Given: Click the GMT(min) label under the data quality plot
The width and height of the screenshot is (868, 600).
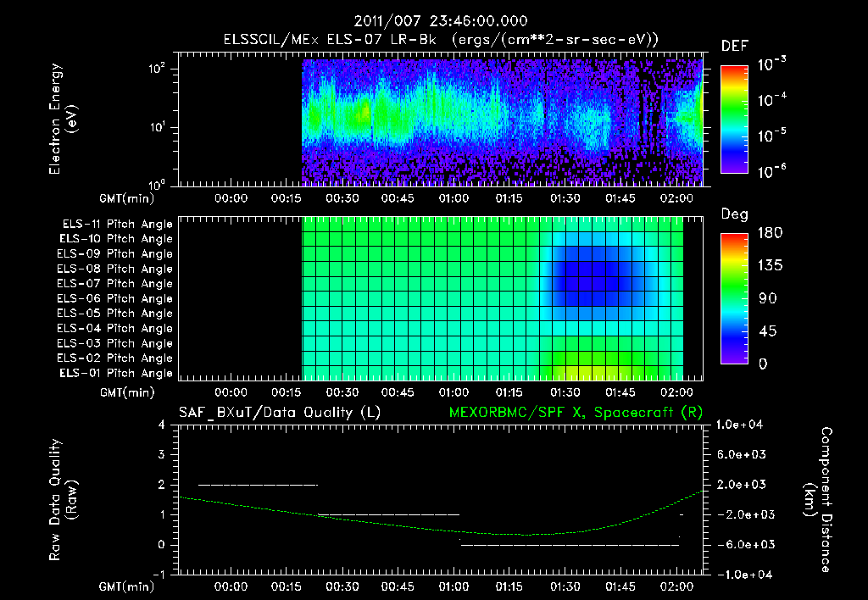Looking at the screenshot, I should (x=127, y=586).
